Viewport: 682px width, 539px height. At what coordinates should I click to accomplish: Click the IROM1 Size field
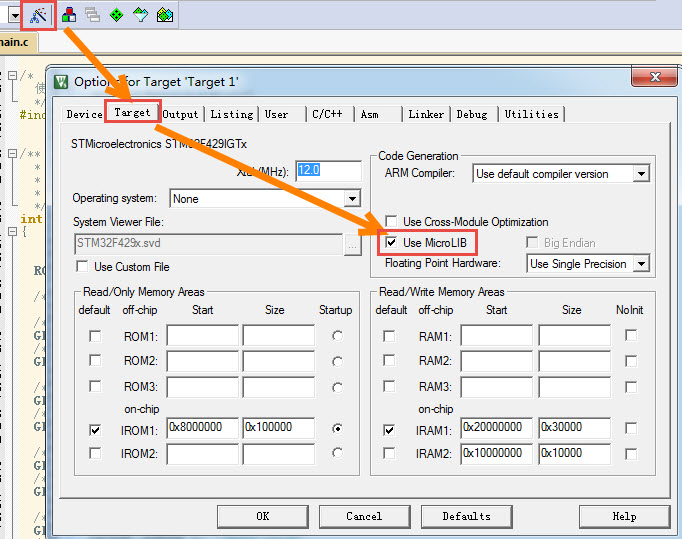pos(279,428)
